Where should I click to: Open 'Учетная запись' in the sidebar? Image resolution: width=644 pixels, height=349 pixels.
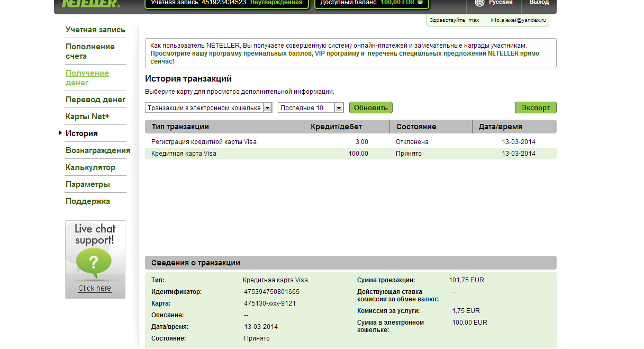click(x=95, y=30)
